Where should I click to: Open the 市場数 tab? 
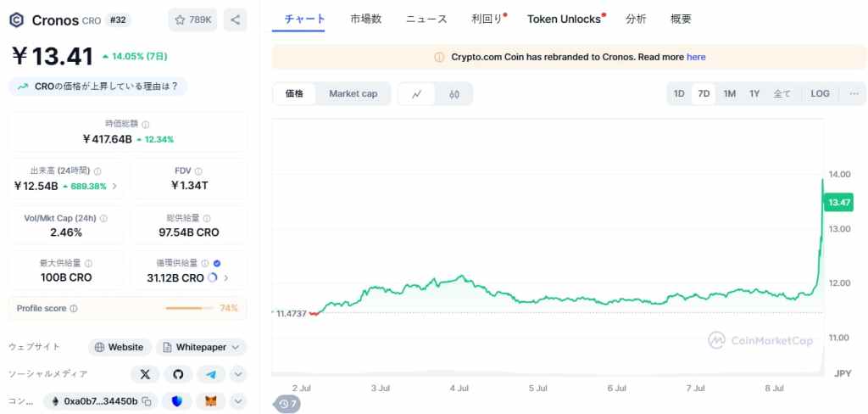[x=366, y=19]
